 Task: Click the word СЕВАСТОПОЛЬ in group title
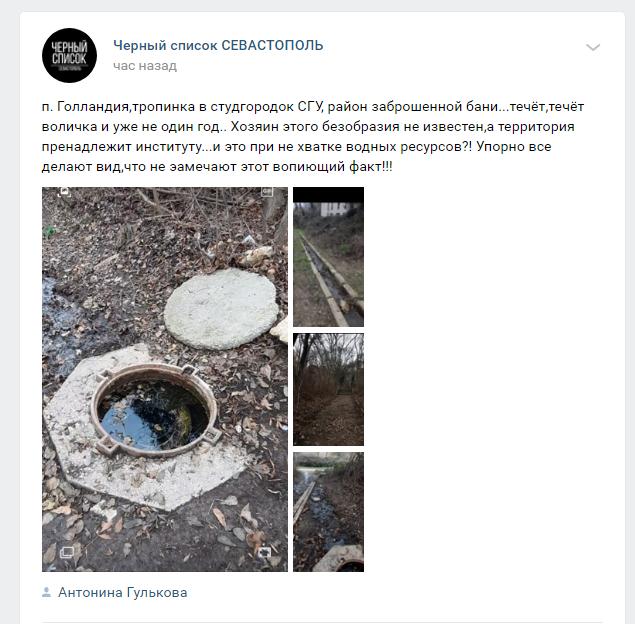272,45
